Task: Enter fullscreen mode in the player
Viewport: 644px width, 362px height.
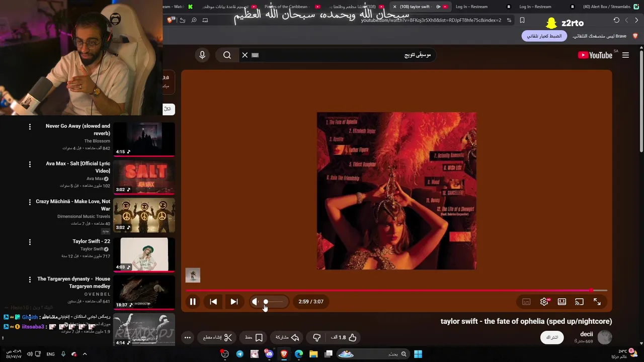Action: click(597, 302)
